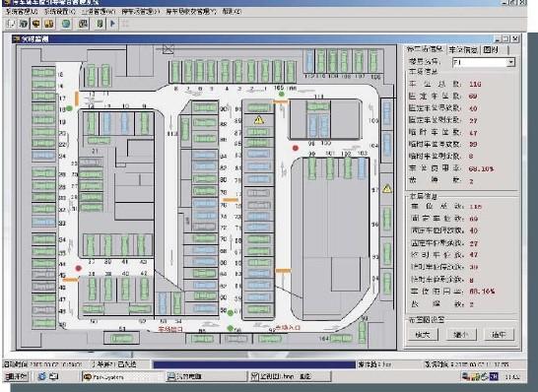Switch to the 图例 tab
The height and width of the screenshot is (392, 538).
pos(491,50)
